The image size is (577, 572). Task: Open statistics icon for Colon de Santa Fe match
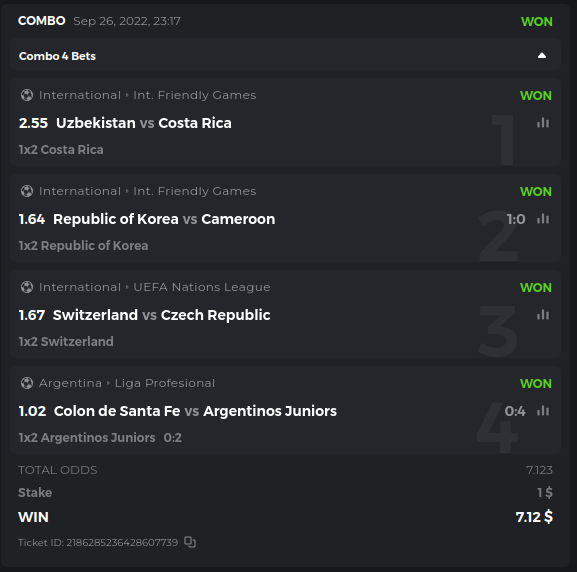tap(543, 411)
